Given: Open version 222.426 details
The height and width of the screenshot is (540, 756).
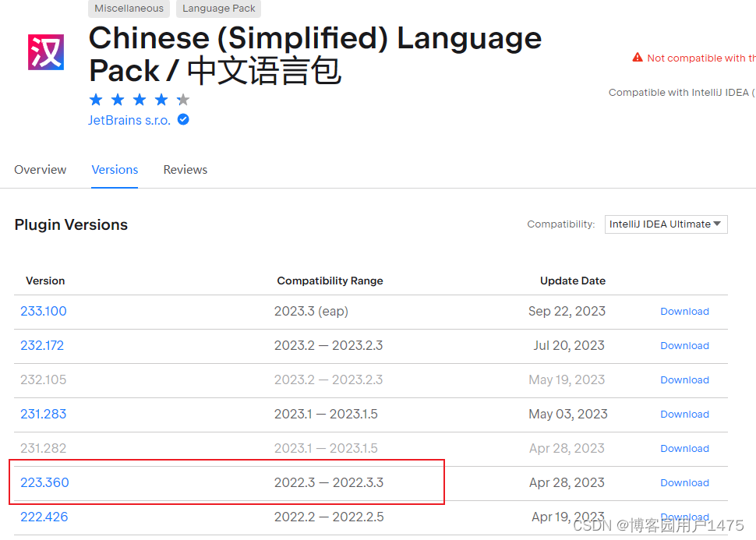Looking at the screenshot, I should point(44,517).
